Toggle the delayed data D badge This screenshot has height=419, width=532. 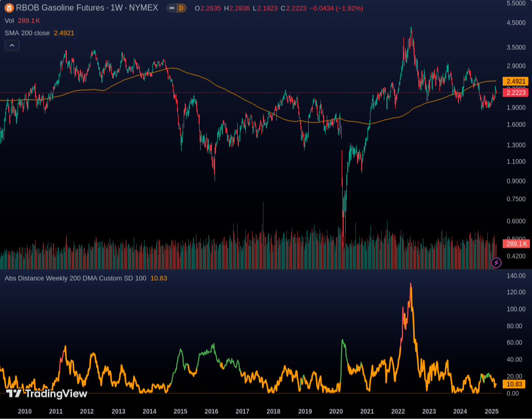(x=181, y=8)
